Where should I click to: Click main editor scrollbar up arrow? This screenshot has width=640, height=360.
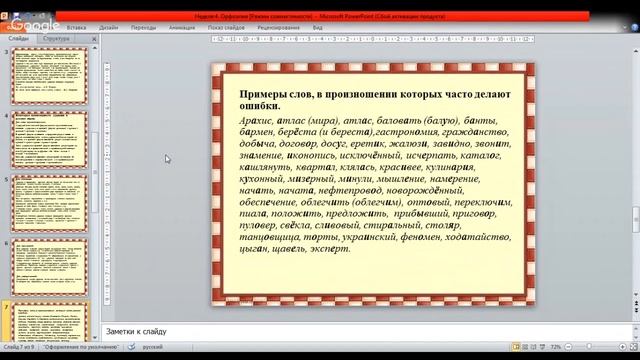[636, 51]
